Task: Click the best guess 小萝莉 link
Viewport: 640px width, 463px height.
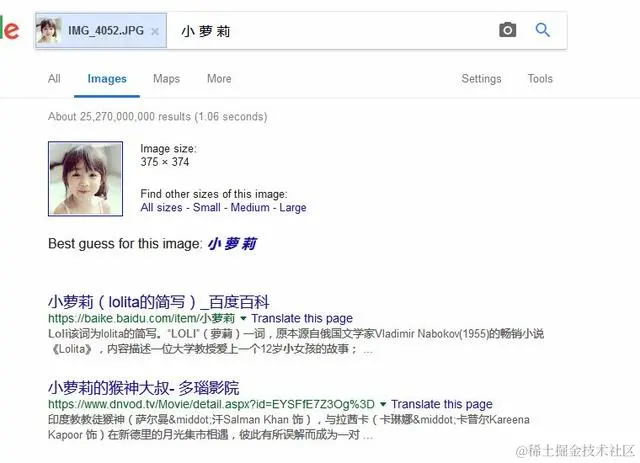Action: [232, 244]
